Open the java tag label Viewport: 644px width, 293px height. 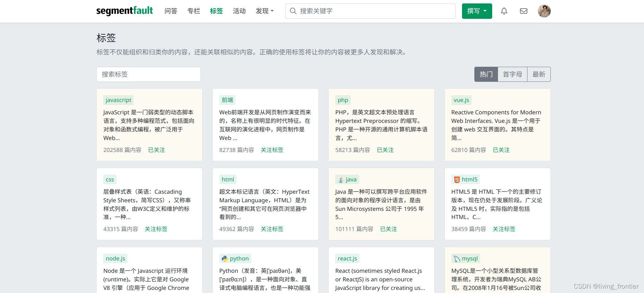pos(347,179)
